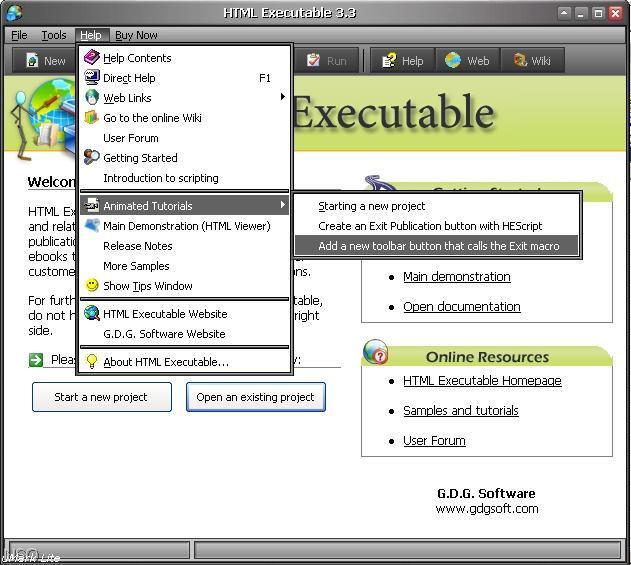Viewport: 631px width, 565px height.
Task: Choose Create an Exit Publication button tutorial
Action: [x=436, y=226]
